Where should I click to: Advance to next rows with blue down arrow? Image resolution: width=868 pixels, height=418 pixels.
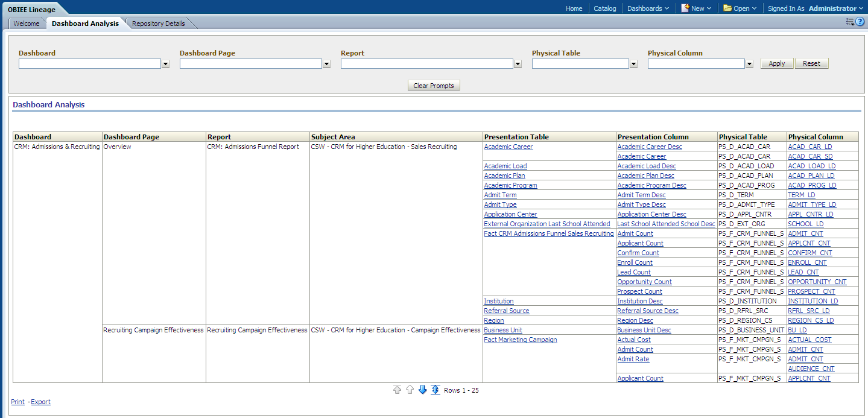pos(422,390)
